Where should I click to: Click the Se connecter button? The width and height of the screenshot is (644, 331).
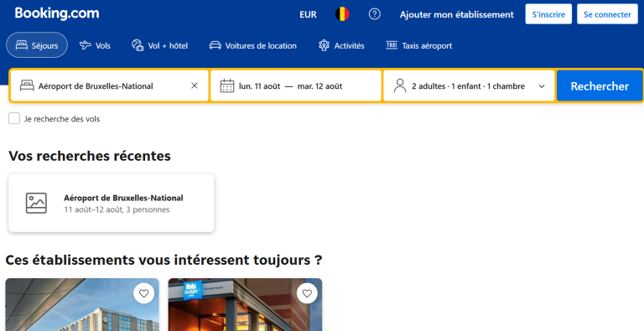tap(607, 14)
